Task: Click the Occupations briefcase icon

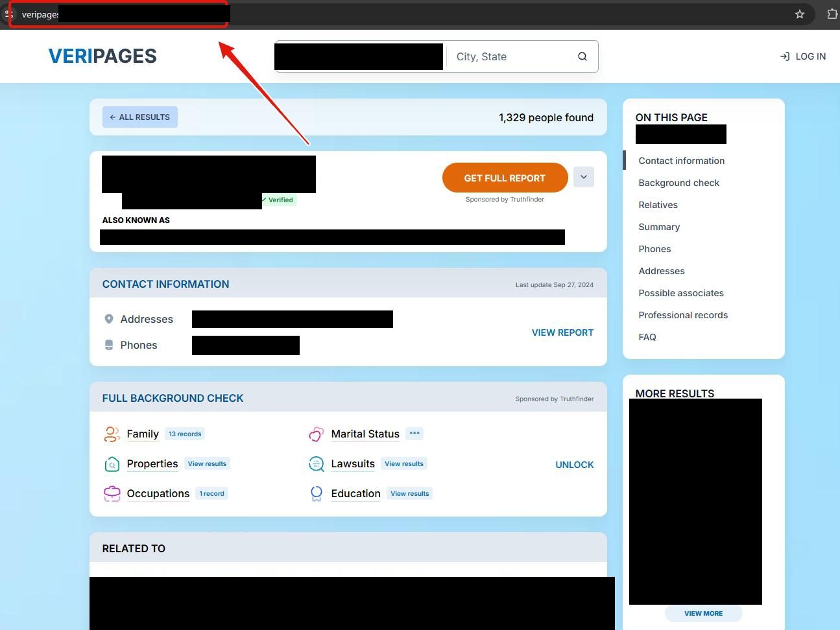Action: [x=112, y=494]
